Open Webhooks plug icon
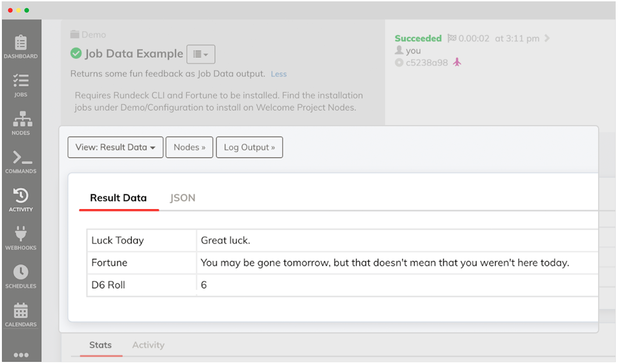 21,238
